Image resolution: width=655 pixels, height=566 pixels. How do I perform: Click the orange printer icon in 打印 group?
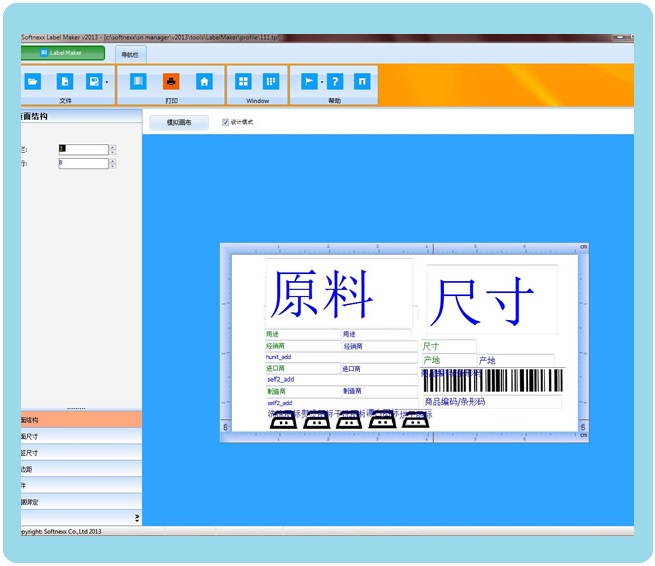[171, 81]
